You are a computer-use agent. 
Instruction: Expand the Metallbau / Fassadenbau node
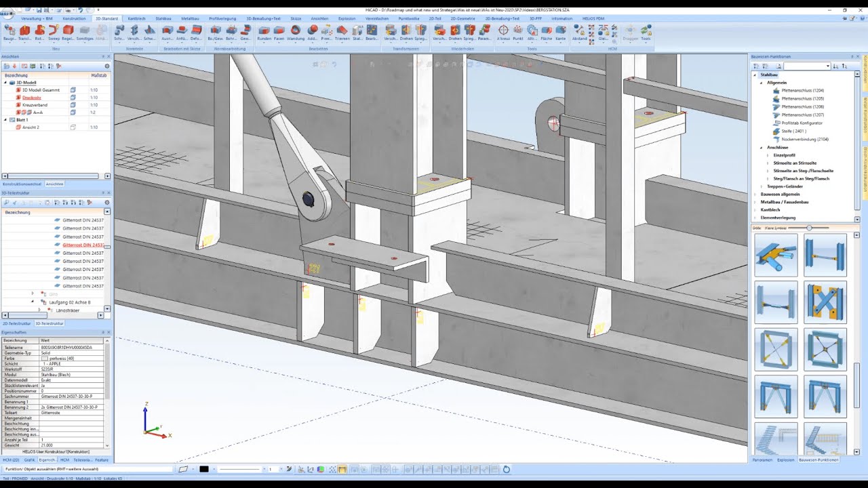point(755,202)
